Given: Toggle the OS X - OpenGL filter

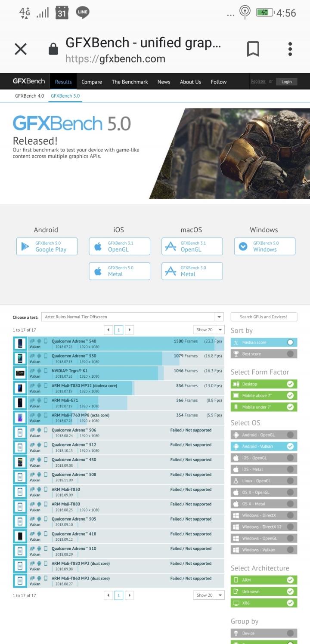Looking at the screenshot, I should pos(264,492).
